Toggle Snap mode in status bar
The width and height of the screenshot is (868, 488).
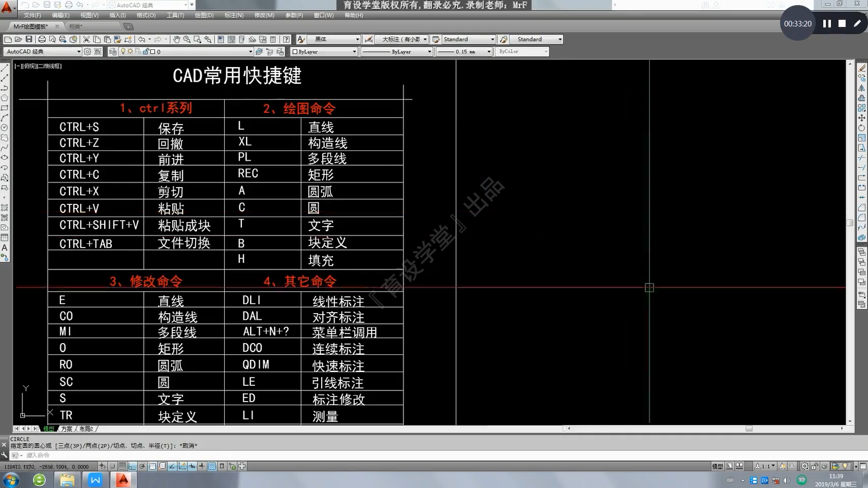(112, 466)
